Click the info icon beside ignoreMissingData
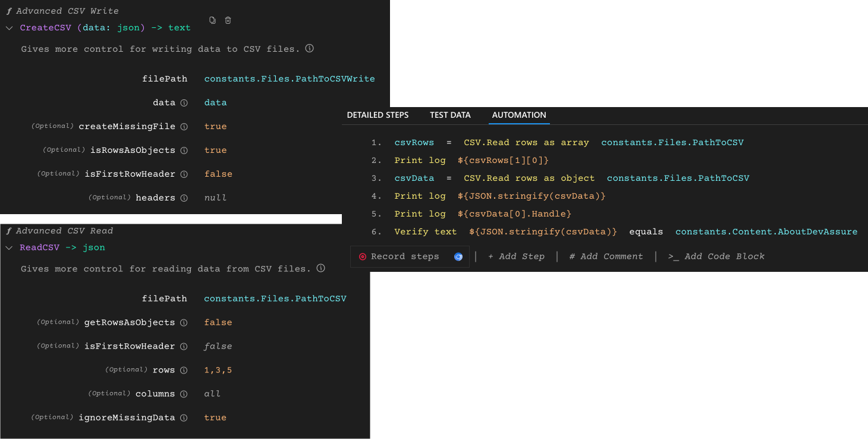The width and height of the screenshot is (868, 439). coord(184,417)
